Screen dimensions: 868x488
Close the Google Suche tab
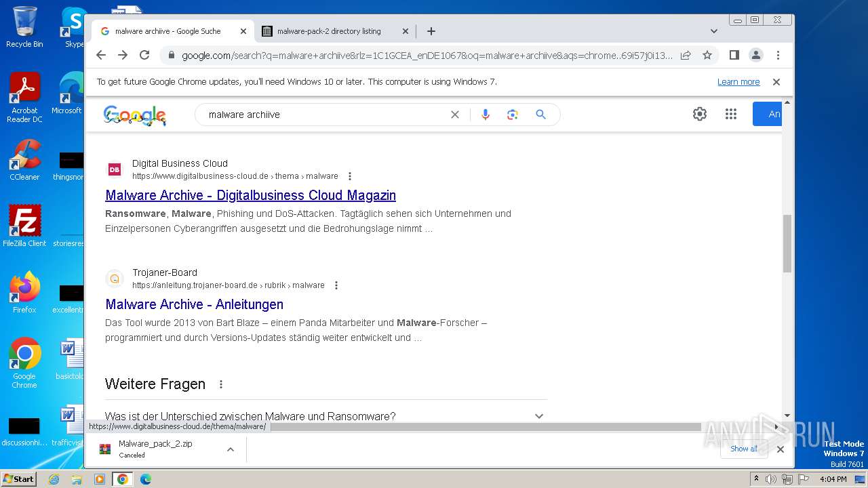243,31
